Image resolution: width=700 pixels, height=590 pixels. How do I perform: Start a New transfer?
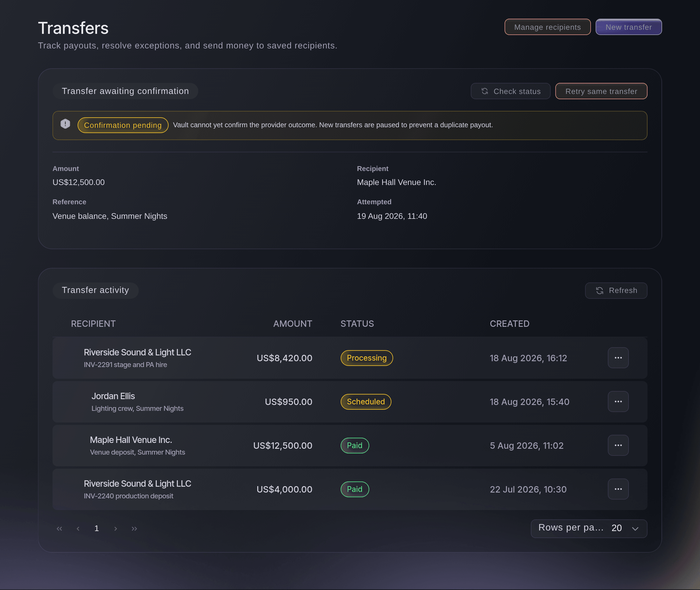pyautogui.click(x=629, y=27)
